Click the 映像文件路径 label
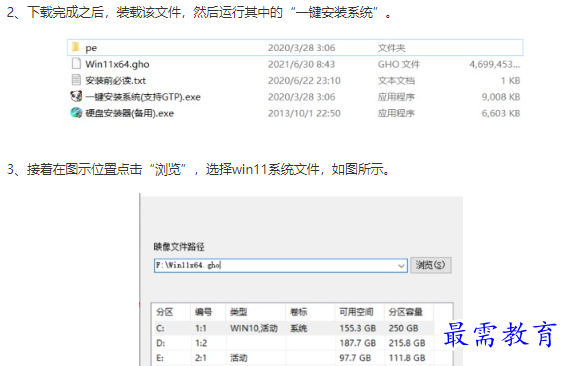The image size is (565, 366). [x=179, y=247]
